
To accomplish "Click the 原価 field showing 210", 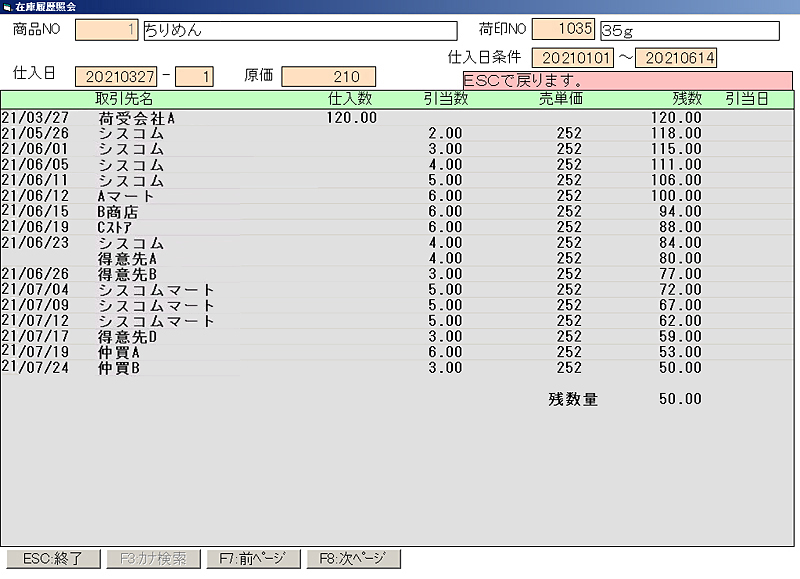I will point(328,77).
